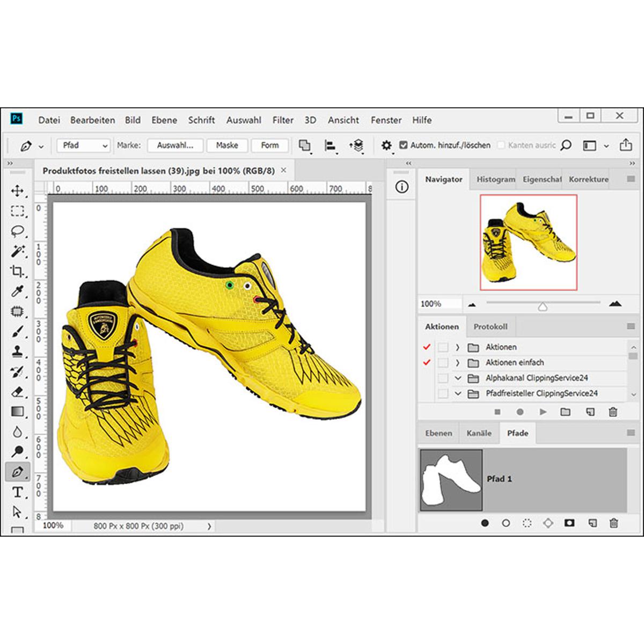644x644 pixels.
Task: Click the search magnifier icon
Action: click(566, 145)
